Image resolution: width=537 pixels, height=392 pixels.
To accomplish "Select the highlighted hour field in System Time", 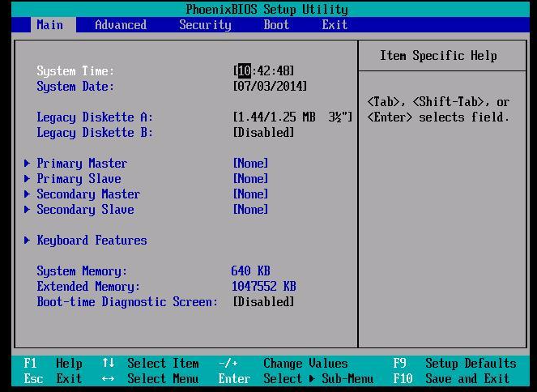I will [x=244, y=71].
